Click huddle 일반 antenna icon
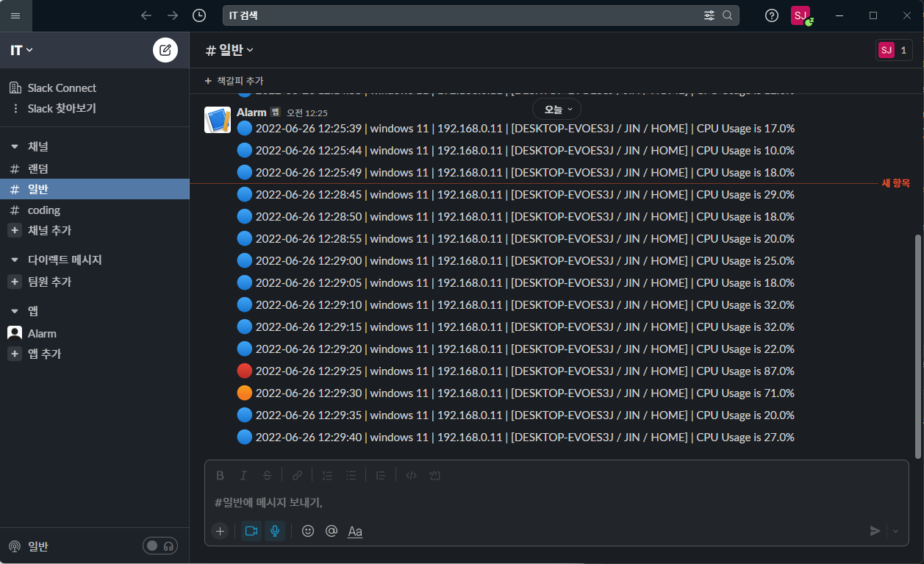 point(15,546)
